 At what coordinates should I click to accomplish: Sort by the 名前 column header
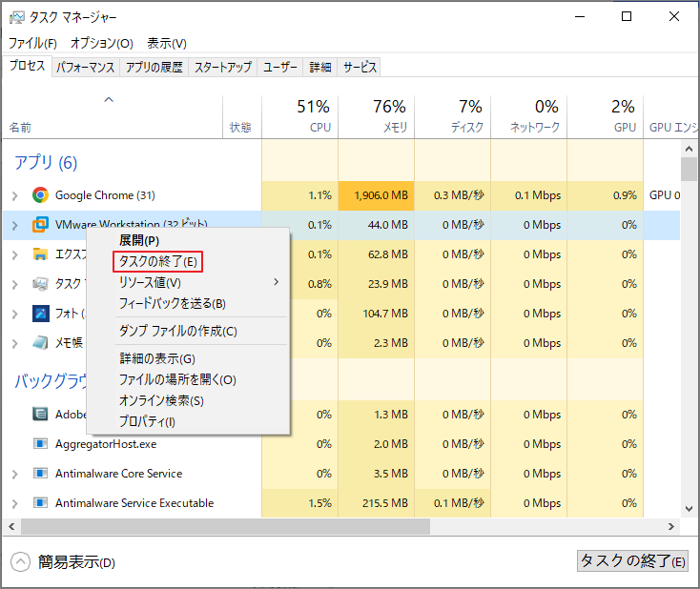[x=113, y=116]
